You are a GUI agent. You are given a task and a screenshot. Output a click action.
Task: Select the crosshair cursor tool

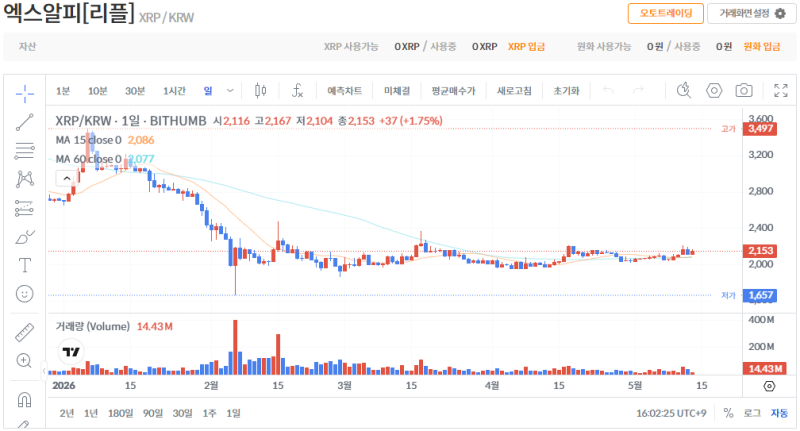(x=24, y=93)
